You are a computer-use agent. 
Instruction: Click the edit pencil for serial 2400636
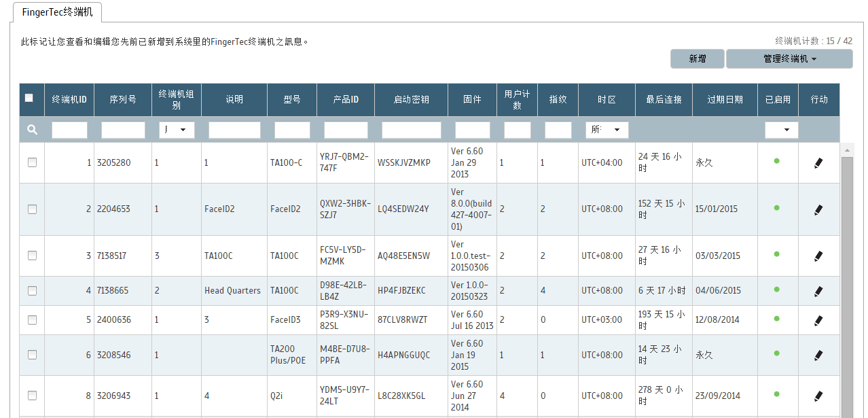tap(818, 320)
